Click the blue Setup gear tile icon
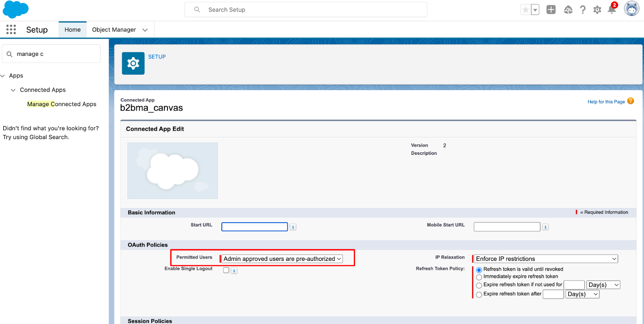The width and height of the screenshot is (644, 324). click(133, 63)
